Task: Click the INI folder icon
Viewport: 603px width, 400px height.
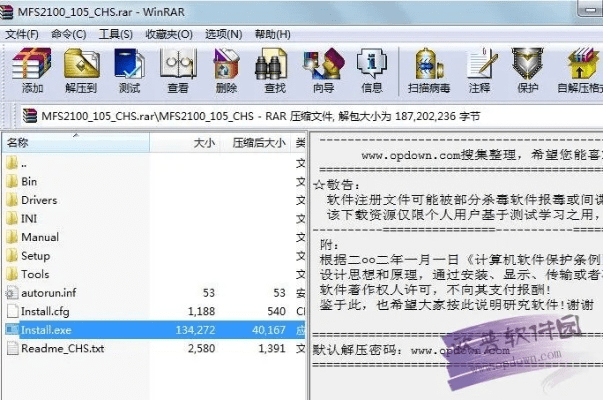Action: click(12, 218)
